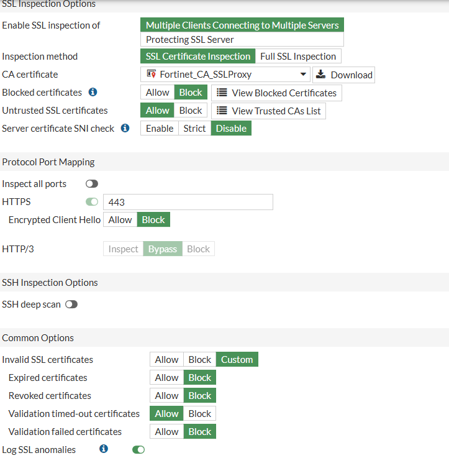The image size is (449, 476).
Task: Set Untrusted SSL certificates to Block
Action: (x=191, y=110)
